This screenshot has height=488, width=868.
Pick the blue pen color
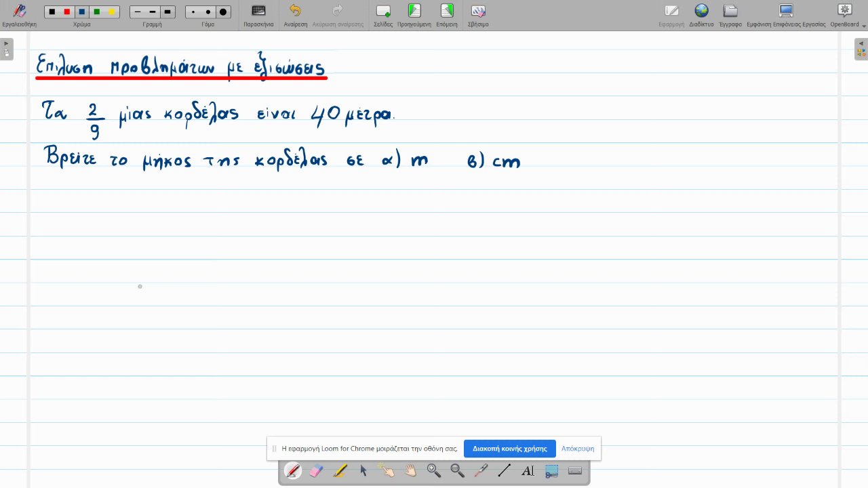pyautogui.click(x=82, y=12)
